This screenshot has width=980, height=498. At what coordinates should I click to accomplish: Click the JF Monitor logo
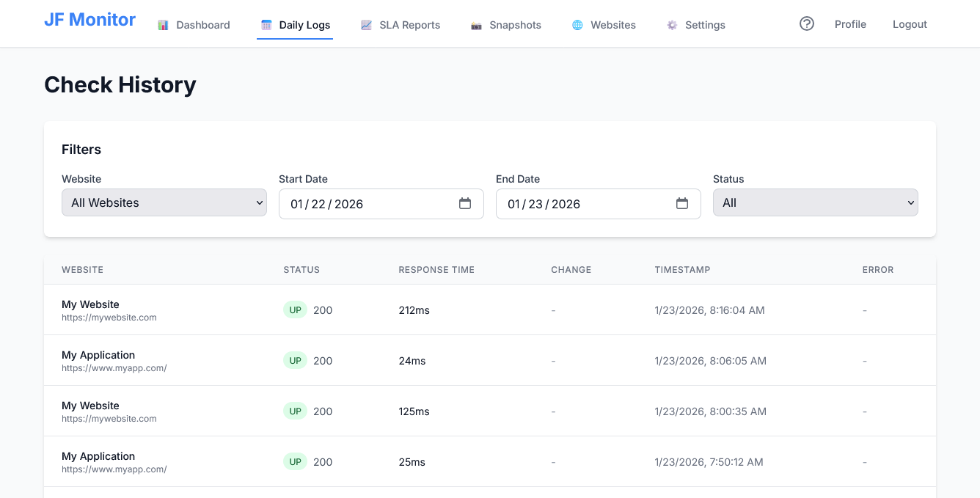(x=89, y=20)
